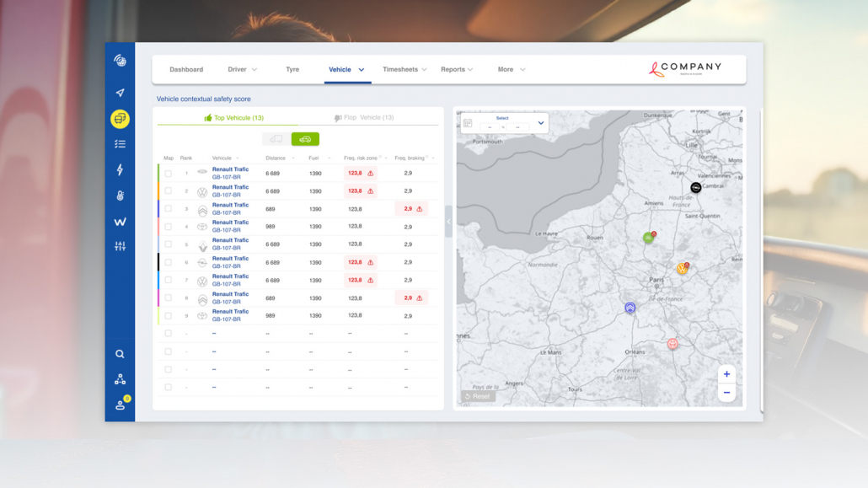
Task: Expand the More menu dropdown
Action: pos(511,70)
